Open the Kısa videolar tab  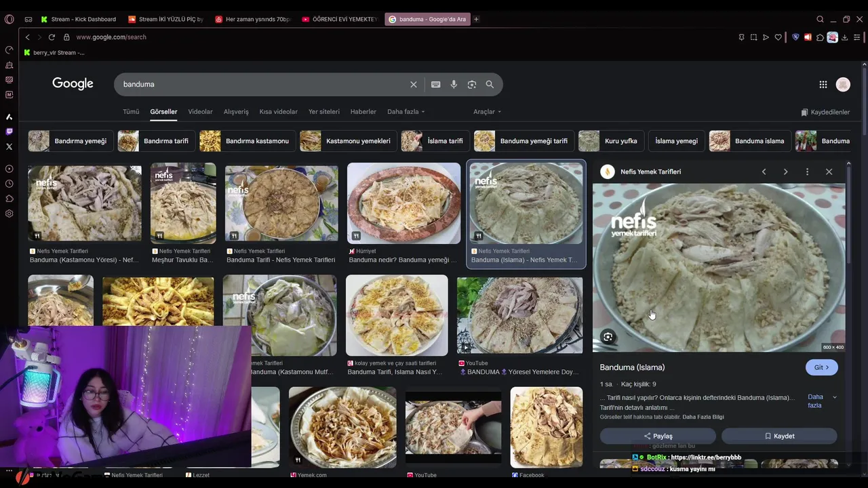tap(278, 112)
